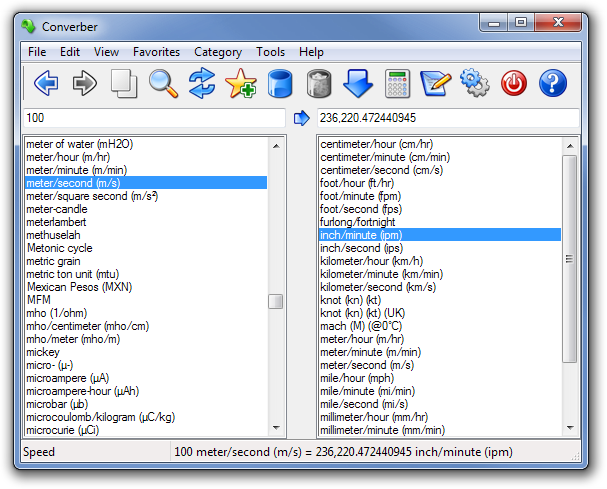Open the calculator icon
This screenshot has width=607, height=489.
tap(398, 83)
